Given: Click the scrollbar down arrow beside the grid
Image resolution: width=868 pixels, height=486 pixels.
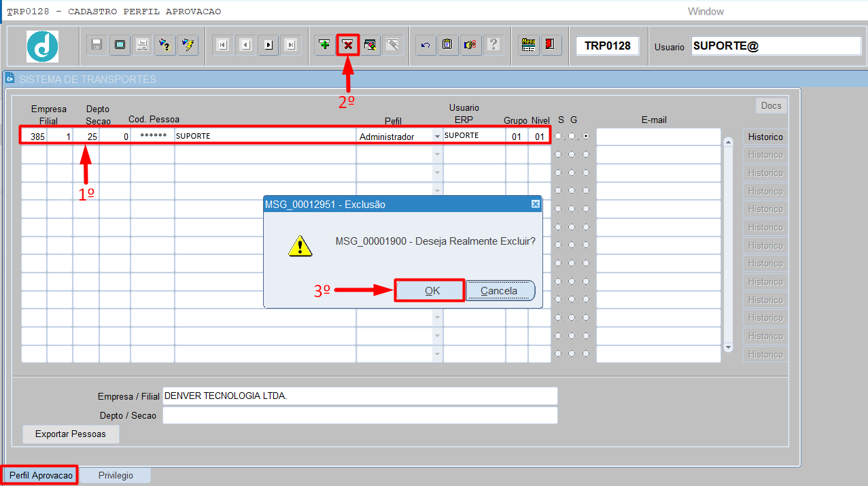Looking at the screenshot, I should pyautogui.click(x=728, y=347).
